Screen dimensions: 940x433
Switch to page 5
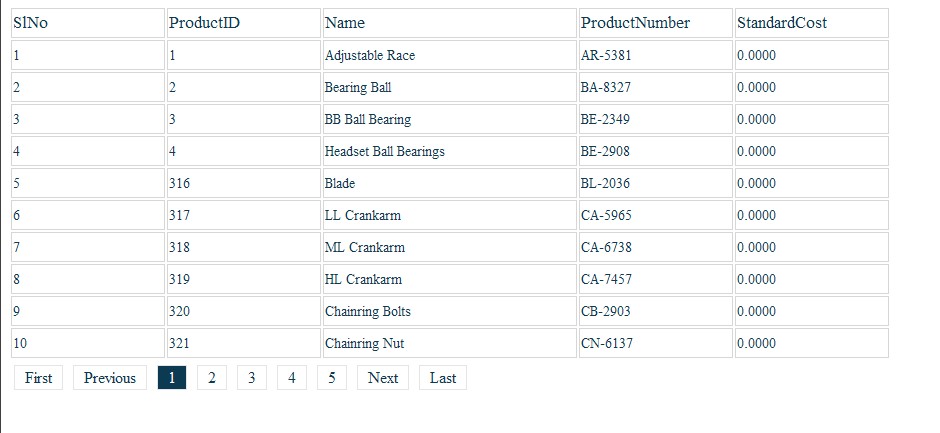click(331, 378)
